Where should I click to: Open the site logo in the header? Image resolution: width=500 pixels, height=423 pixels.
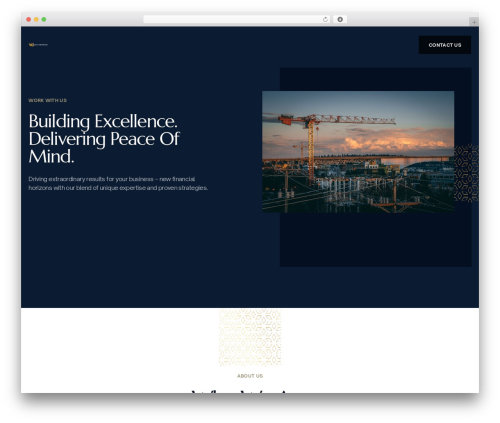38,45
